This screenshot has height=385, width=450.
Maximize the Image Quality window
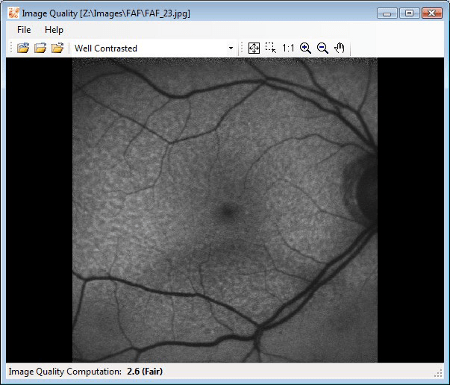pyautogui.click(x=409, y=13)
